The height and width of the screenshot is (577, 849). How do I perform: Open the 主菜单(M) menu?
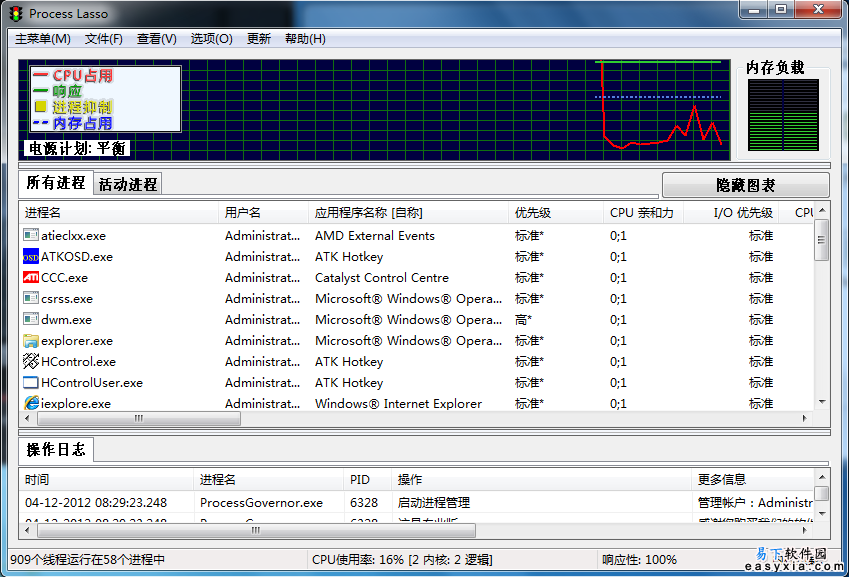tap(43, 39)
